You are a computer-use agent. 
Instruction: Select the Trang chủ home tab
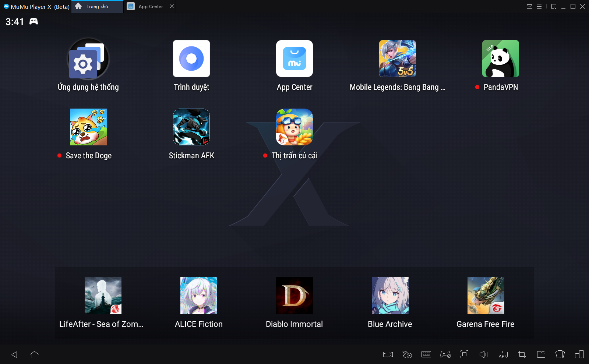click(x=97, y=7)
